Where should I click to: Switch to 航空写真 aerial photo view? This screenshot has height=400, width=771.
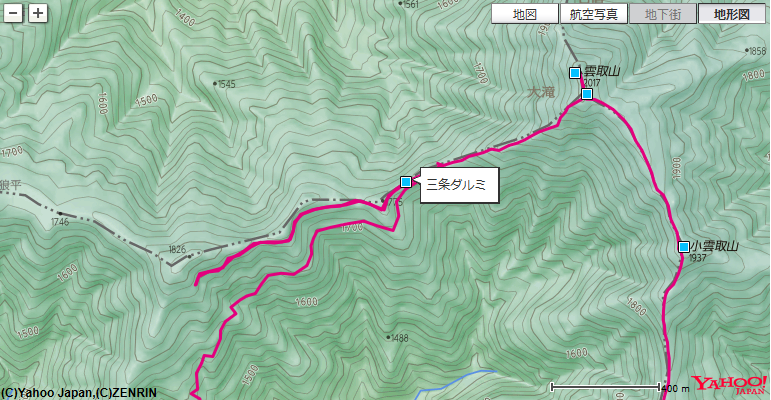(593, 14)
